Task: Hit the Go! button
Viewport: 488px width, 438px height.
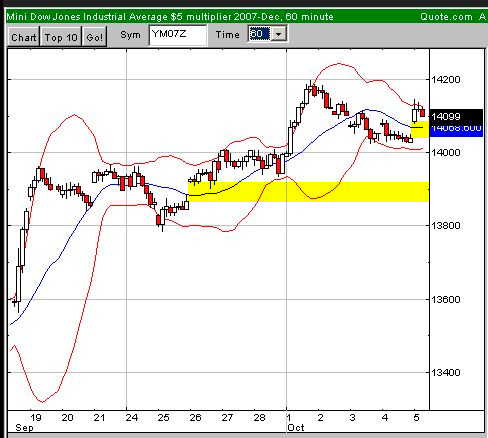Action: (x=94, y=37)
